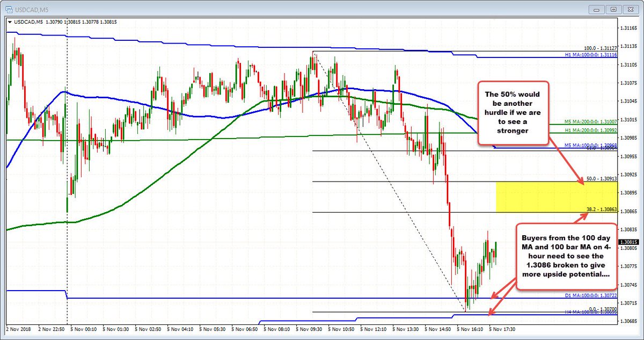
Task: Select the "Buyers from the 100 day MA" note box
Action: pyautogui.click(x=568, y=257)
